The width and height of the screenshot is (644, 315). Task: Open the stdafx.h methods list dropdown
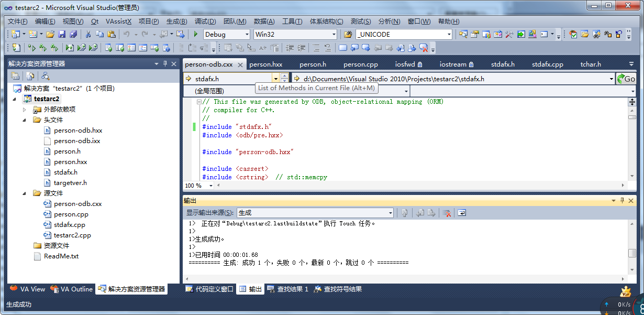point(275,79)
